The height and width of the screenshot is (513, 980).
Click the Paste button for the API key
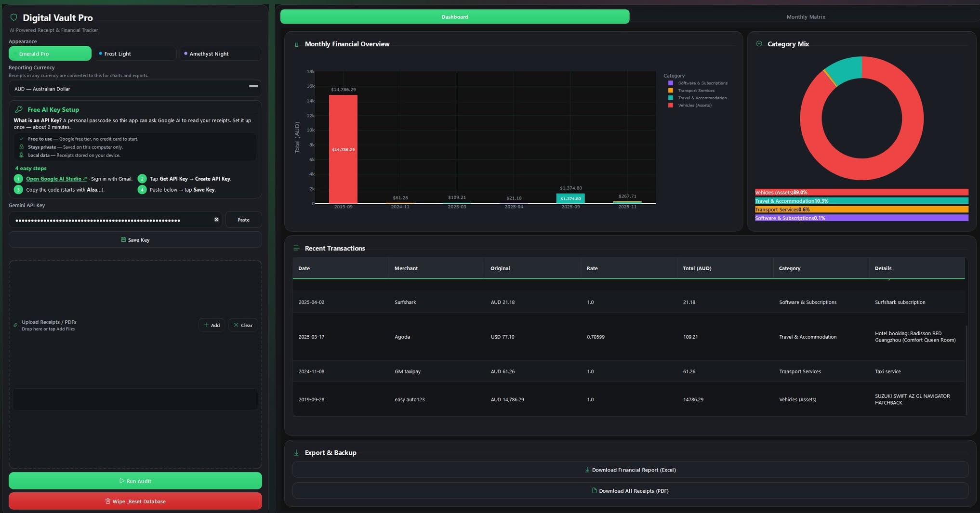243,220
